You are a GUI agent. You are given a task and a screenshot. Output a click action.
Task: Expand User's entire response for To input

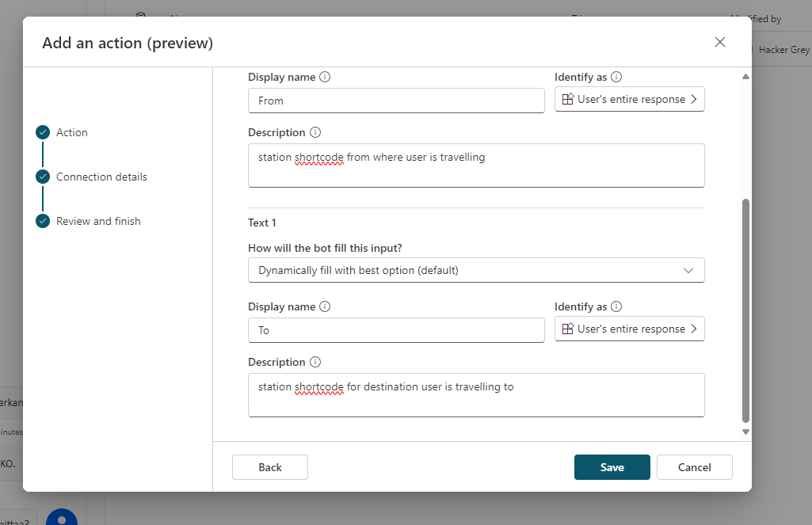tap(629, 329)
